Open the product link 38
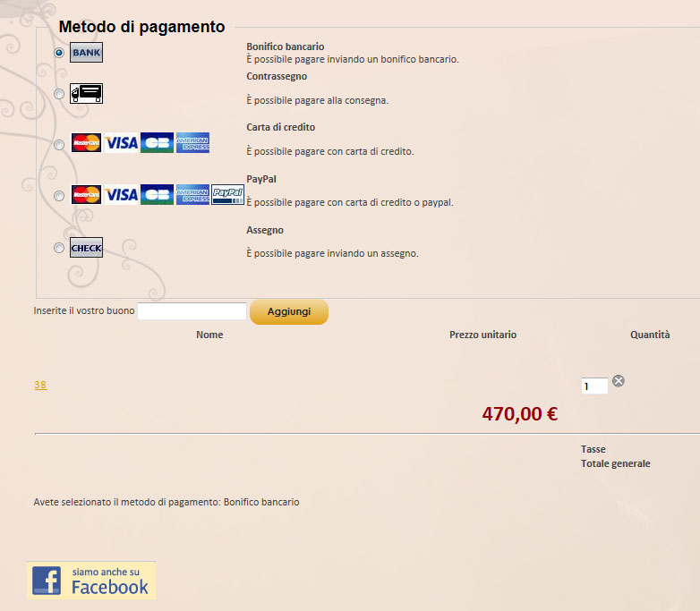 pos(40,385)
